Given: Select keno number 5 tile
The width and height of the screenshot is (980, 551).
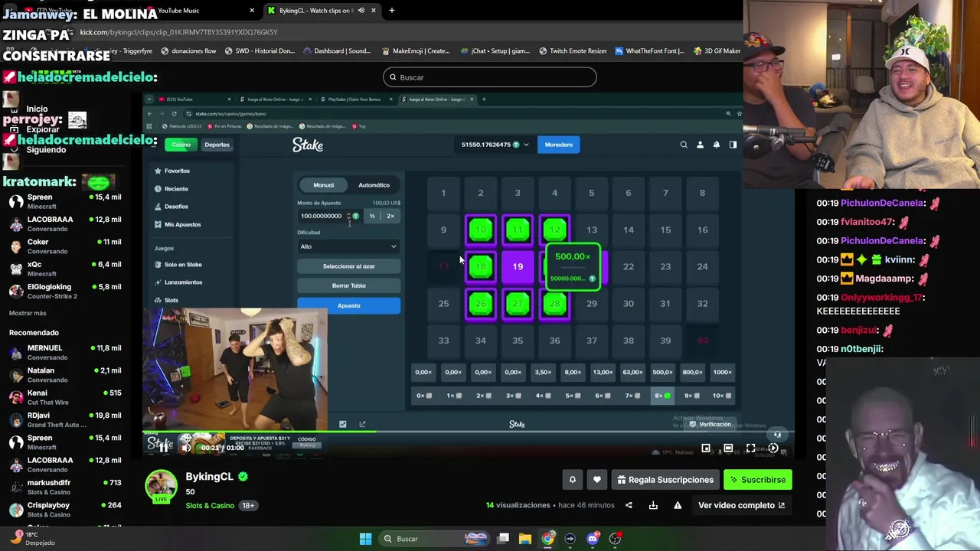Looking at the screenshot, I should pyautogui.click(x=591, y=193).
